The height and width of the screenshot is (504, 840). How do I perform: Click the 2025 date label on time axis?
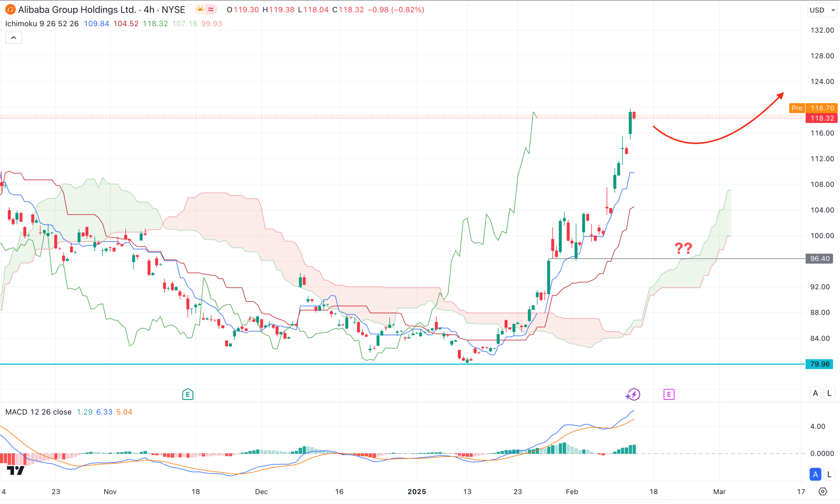(x=416, y=492)
